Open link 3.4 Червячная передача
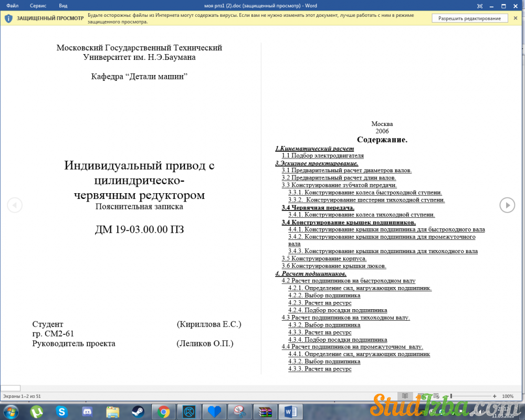The height and width of the screenshot is (420, 525). pos(318,207)
